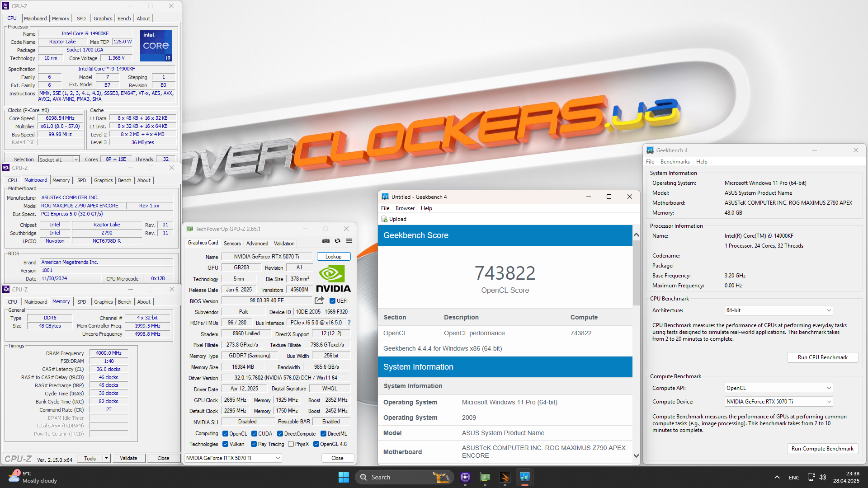The image size is (868, 488).
Task: Open the Compute Device dropdown
Action: coord(778,402)
